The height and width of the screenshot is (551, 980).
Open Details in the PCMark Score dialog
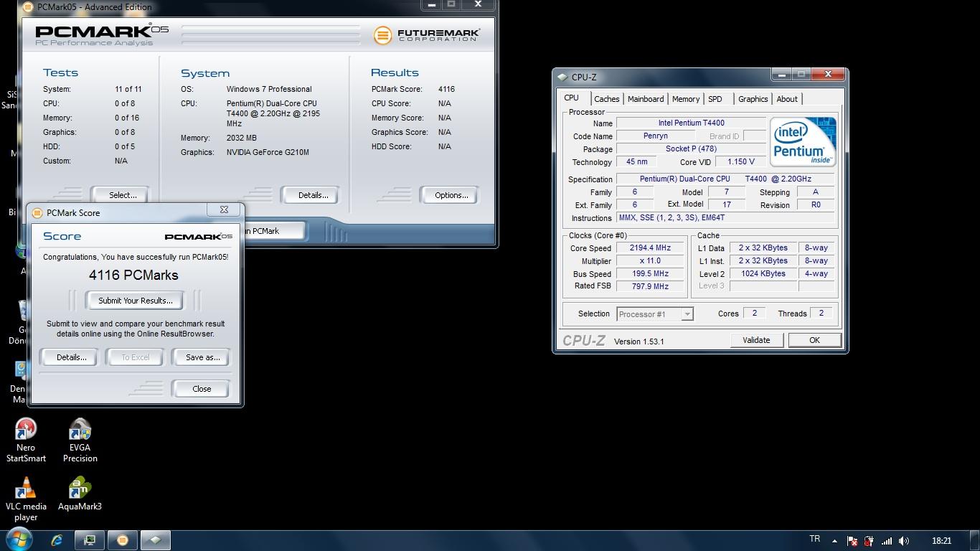pyautogui.click(x=71, y=357)
